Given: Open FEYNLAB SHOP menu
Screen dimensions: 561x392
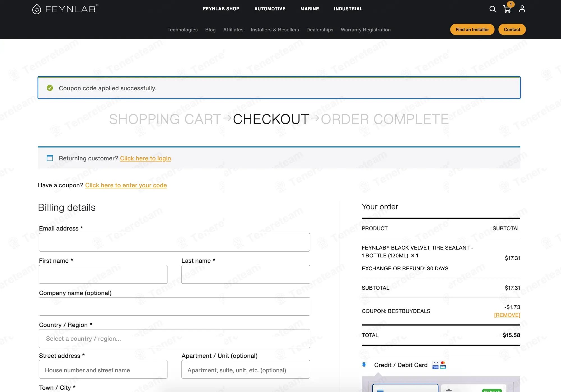Looking at the screenshot, I should (x=221, y=9).
